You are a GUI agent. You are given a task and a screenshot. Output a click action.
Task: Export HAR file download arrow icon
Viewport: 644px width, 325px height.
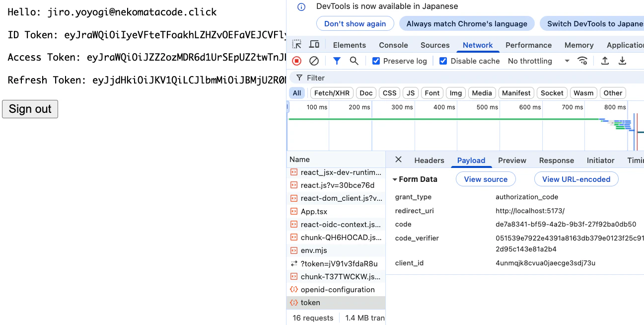[x=622, y=61]
